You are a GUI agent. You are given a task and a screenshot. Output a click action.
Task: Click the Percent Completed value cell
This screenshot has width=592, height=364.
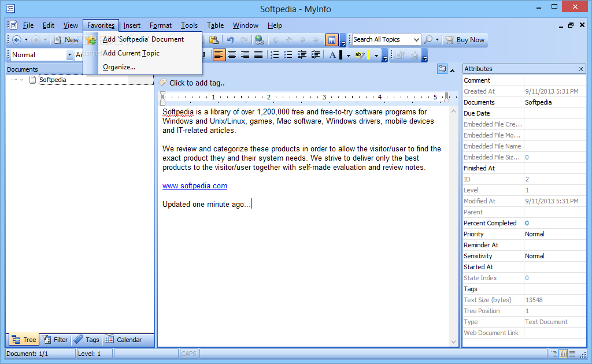(554, 223)
